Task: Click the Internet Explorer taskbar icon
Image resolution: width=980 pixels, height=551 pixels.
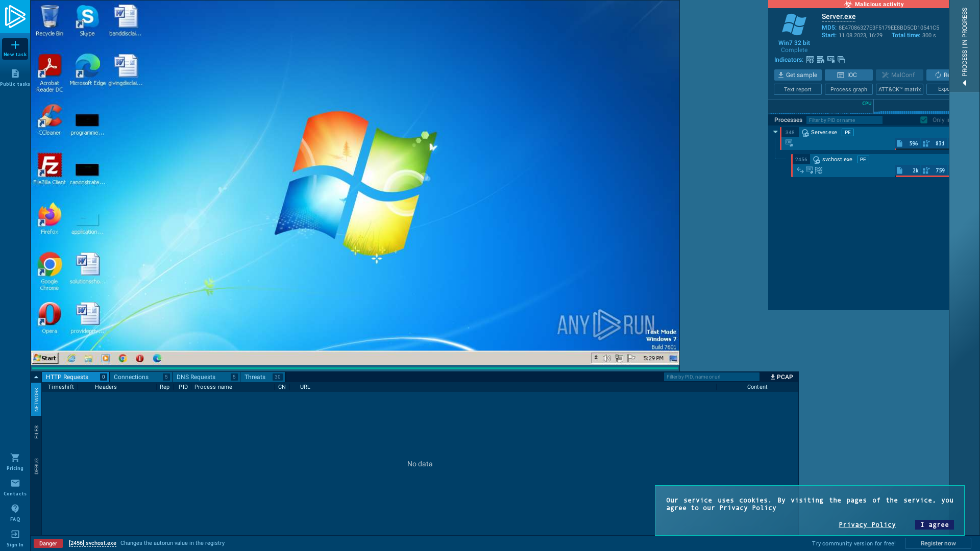Action: click(x=71, y=358)
